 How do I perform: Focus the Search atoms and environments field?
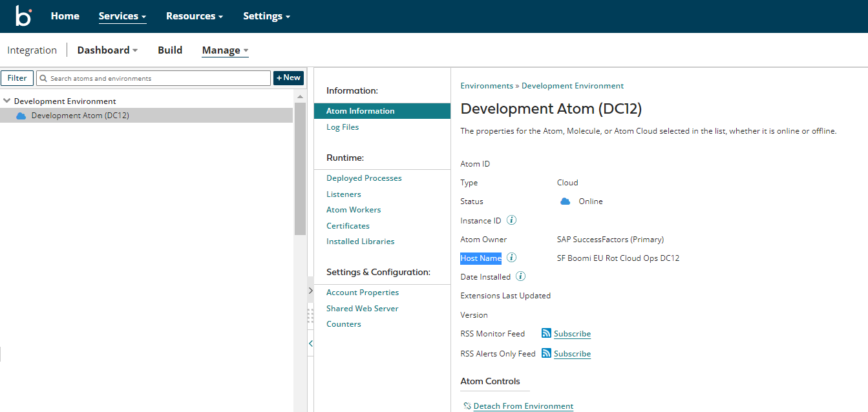[153, 78]
